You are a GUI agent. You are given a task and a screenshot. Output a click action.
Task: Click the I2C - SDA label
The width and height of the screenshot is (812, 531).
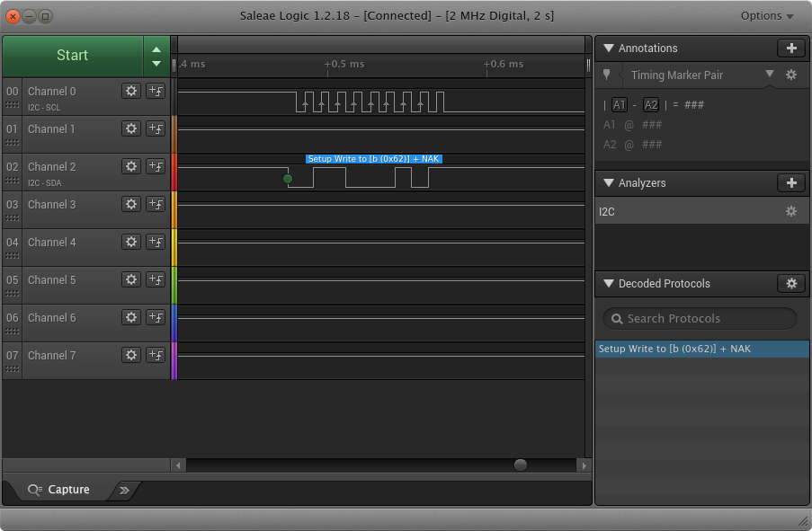pyautogui.click(x=45, y=183)
